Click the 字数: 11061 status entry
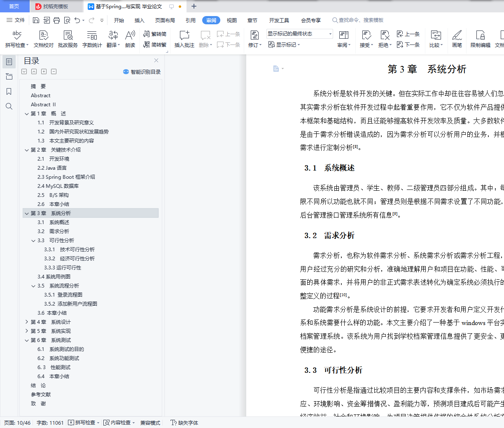The image size is (504, 428). click(x=50, y=423)
